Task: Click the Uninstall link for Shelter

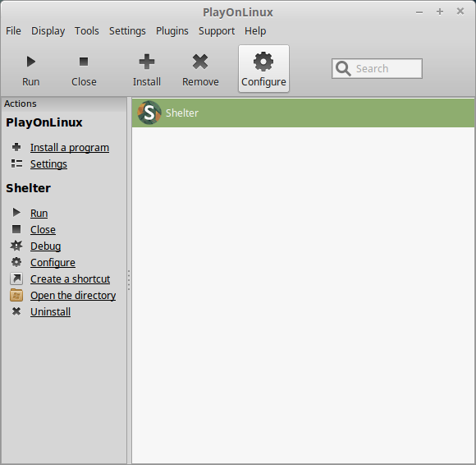Action: coord(50,312)
